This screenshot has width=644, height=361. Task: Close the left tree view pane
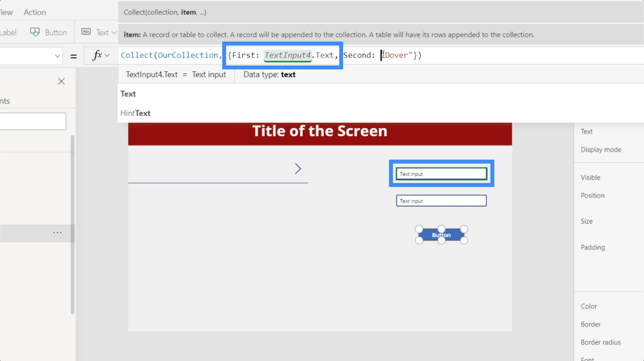pos(61,81)
